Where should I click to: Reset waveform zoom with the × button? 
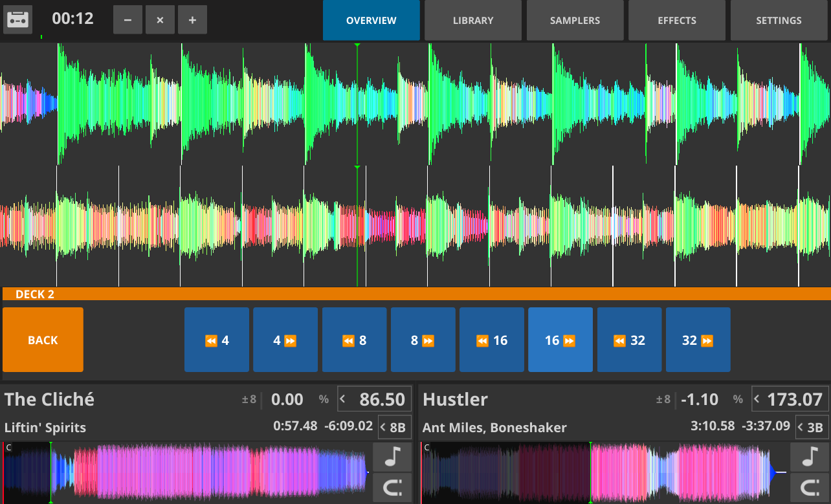(x=160, y=20)
